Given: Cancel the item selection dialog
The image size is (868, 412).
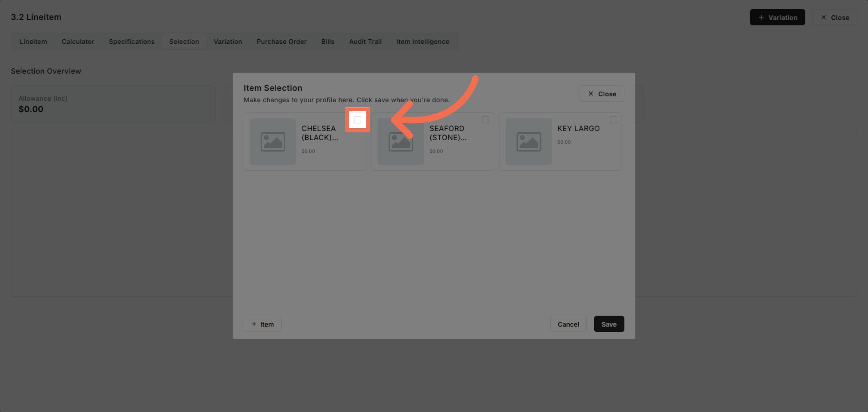Looking at the screenshot, I should click(x=568, y=324).
